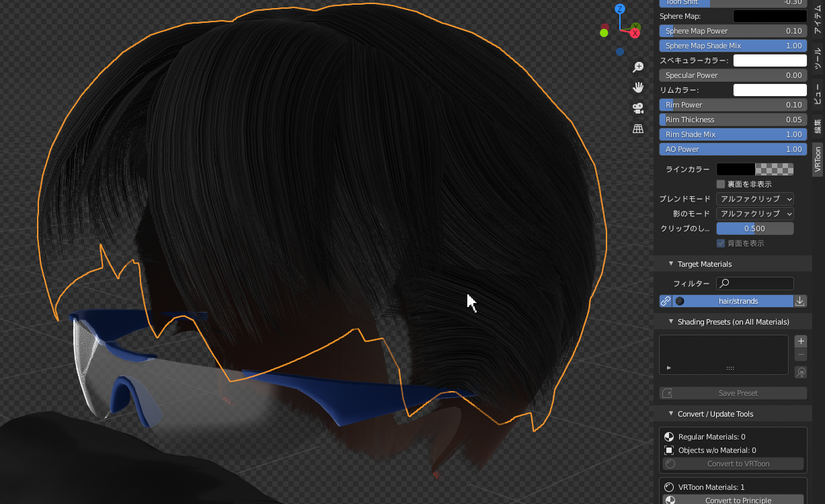This screenshot has width=825, height=504.
Task: Click the Rim Power slider
Action: 733,105
